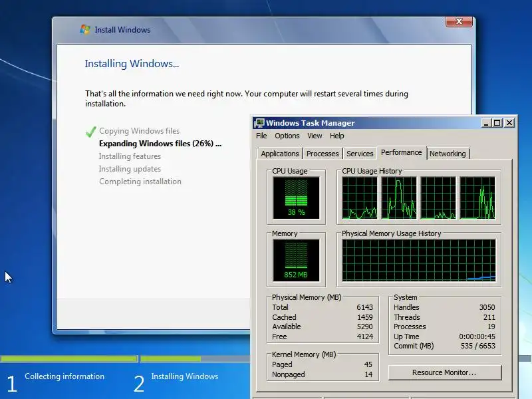Viewport: 532px width, 399px height.
Task: Click the Up Time value 0:00:00:45
Action: [x=477, y=336]
